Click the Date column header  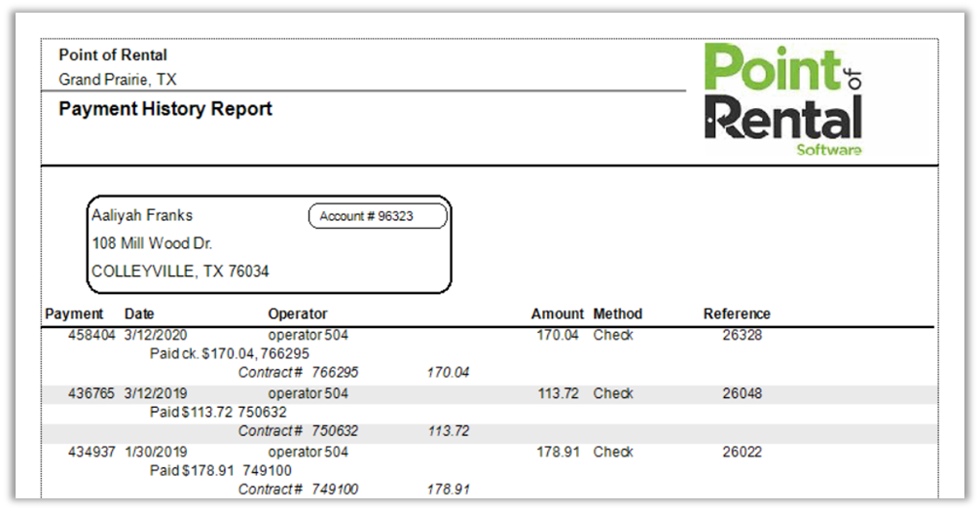pyautogui.click(x=139, y=313)
